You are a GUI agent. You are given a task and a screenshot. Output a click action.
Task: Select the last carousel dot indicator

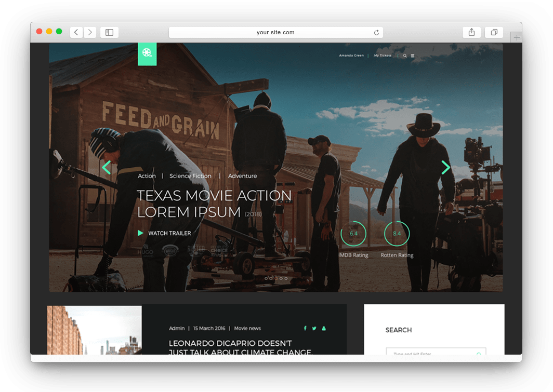coord(286,278)
